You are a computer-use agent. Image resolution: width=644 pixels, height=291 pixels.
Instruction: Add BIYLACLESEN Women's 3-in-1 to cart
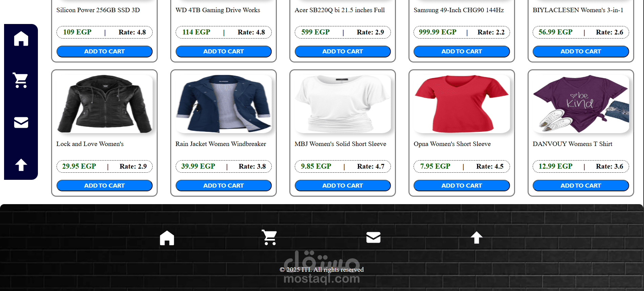coord(581,51)
